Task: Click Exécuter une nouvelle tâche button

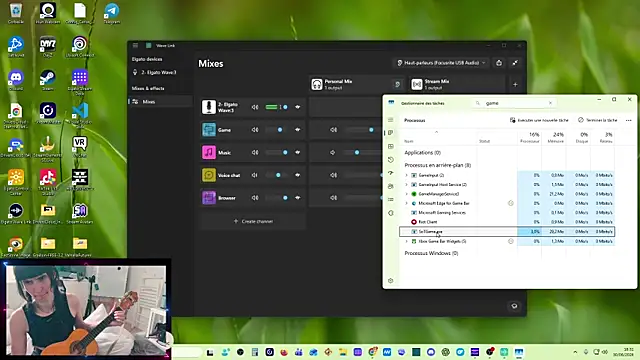Action: 539,120
